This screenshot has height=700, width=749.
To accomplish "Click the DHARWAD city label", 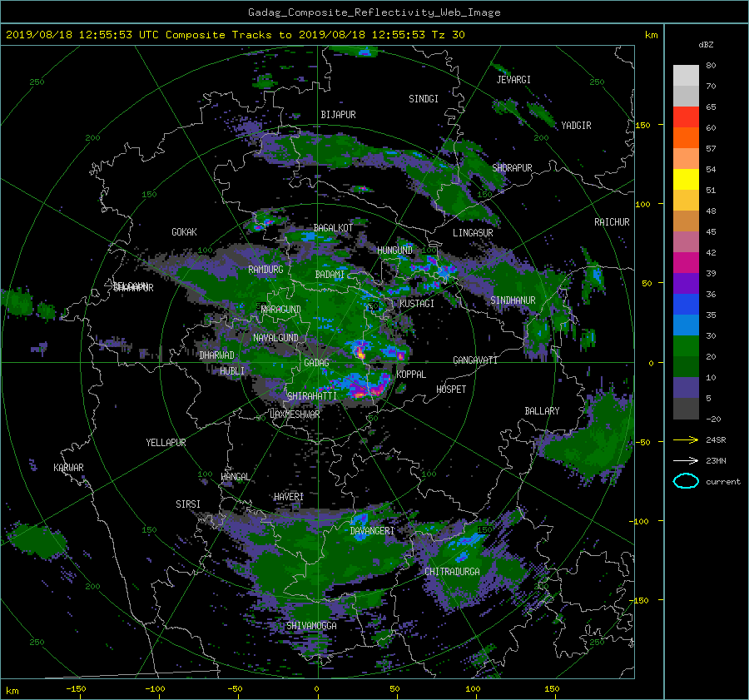I will point(217,355).
